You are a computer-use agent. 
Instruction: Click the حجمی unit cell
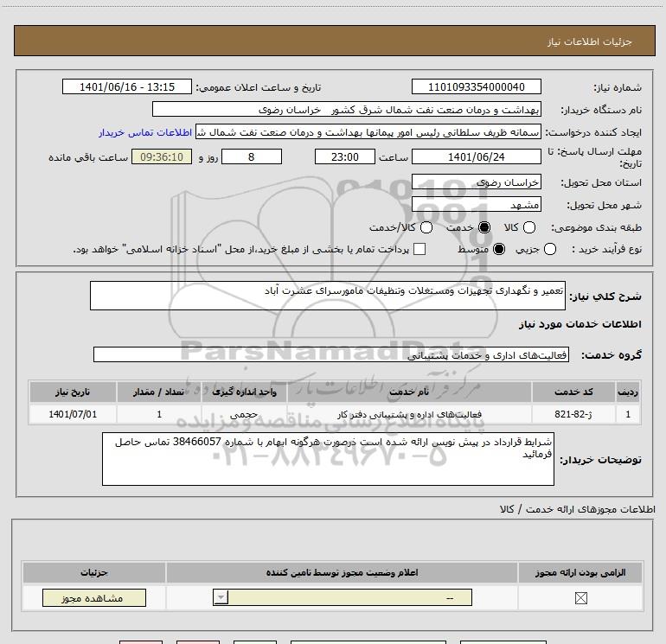[244, 414]
